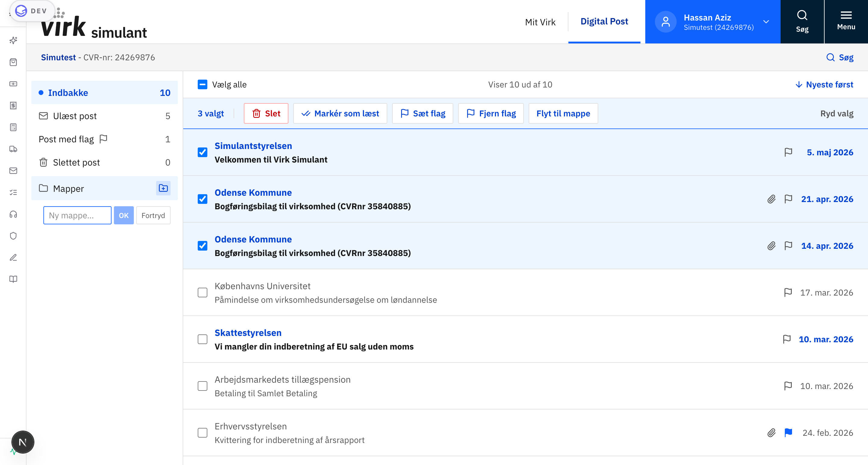Remove blue flag from Erhvervsstyrelsen message
Screen dimensions: 868x465
[x=788, y=433]
